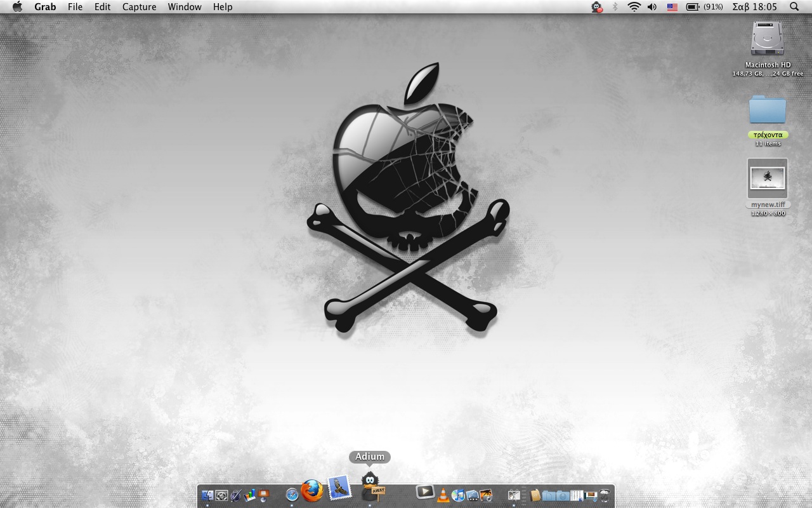
Task: Click the battery status icon
Action: coord(692,7)
